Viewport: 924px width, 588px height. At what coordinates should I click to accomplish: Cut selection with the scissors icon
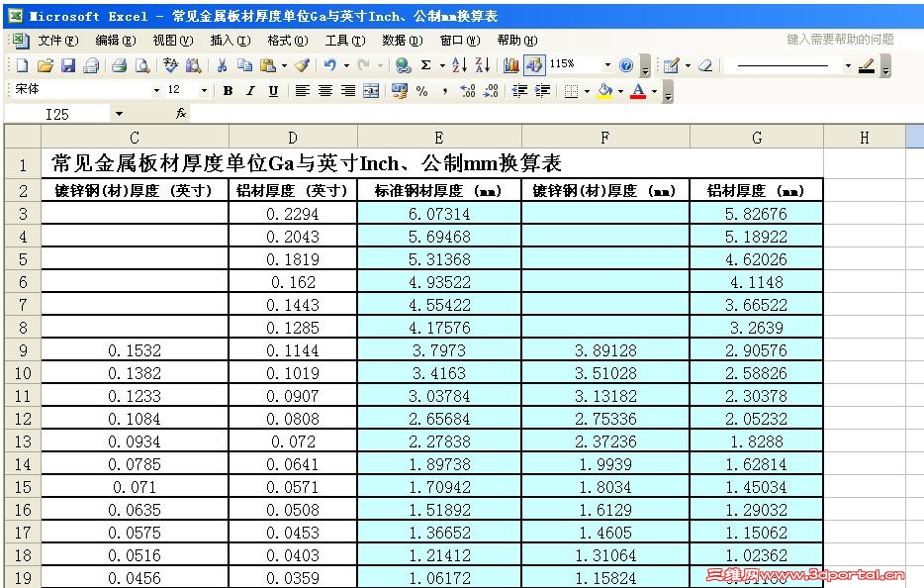[x=223, y=65]
